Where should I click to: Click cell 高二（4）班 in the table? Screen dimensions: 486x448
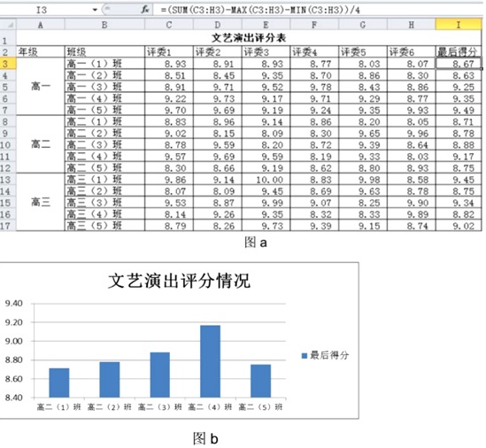coord(104,157)
